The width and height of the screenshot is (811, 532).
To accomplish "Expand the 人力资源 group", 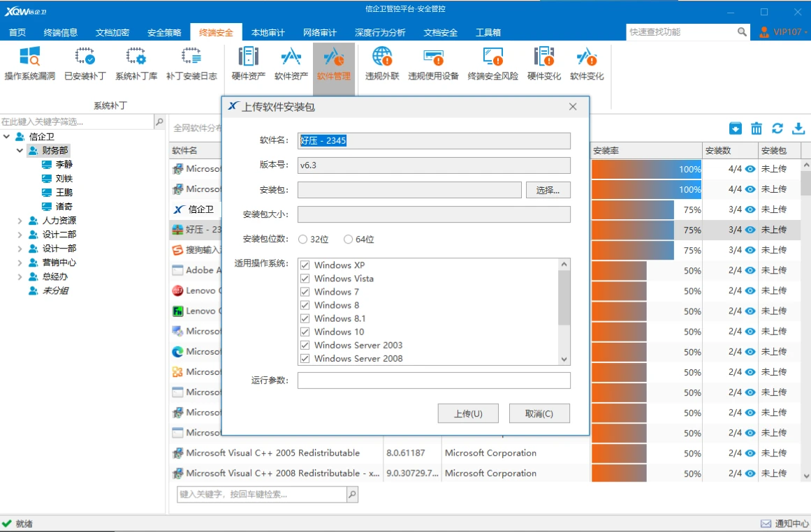I will (x=20, y=221).
